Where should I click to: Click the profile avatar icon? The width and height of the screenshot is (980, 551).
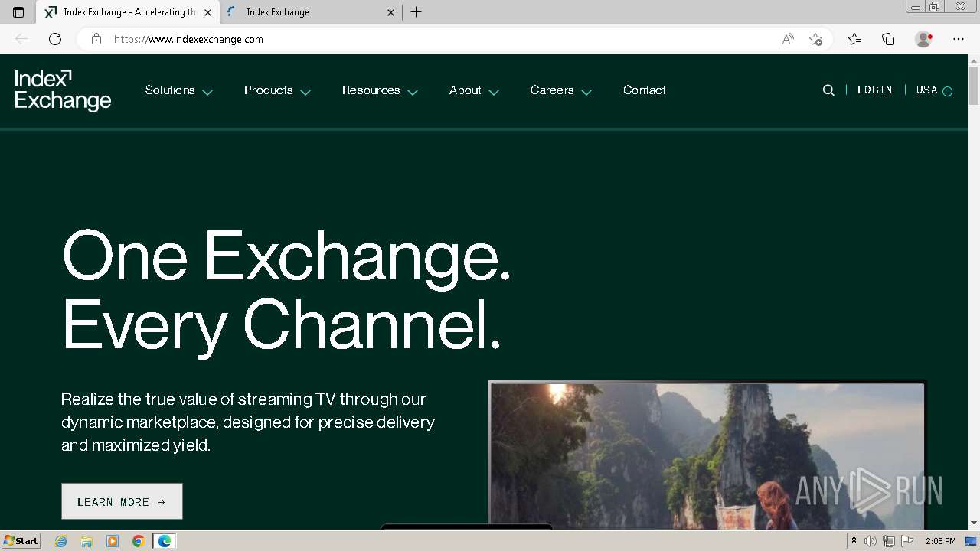923,39
